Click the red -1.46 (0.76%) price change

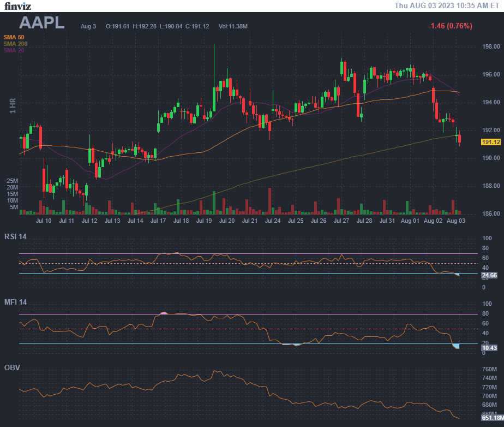click(450, 26)
